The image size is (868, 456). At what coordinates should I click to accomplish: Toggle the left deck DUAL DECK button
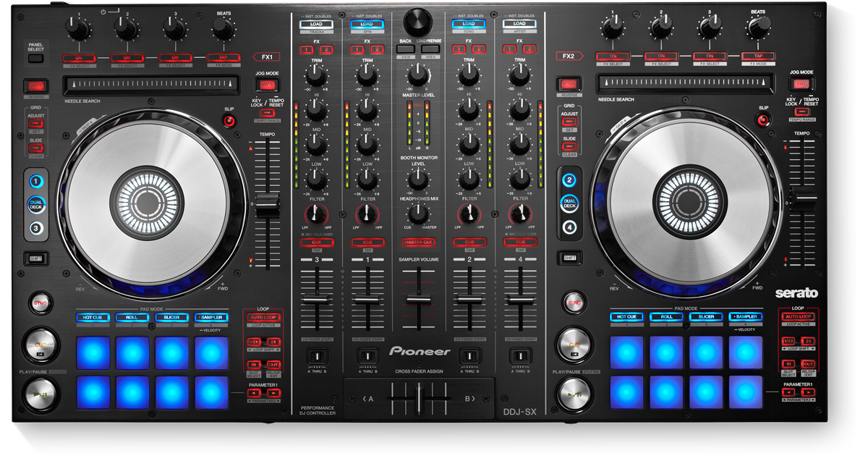tap(36, 205)
